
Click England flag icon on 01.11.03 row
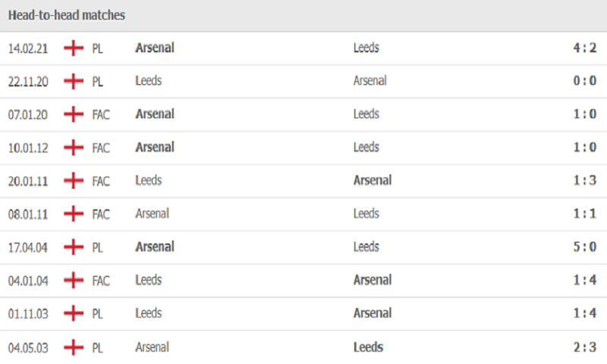point(74,313)
